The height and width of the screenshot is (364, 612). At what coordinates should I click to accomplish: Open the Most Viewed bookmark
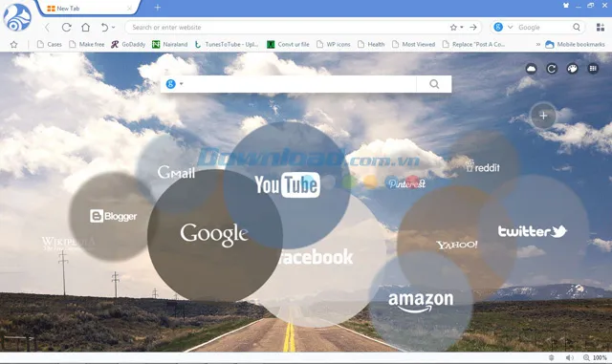(413, 45)
